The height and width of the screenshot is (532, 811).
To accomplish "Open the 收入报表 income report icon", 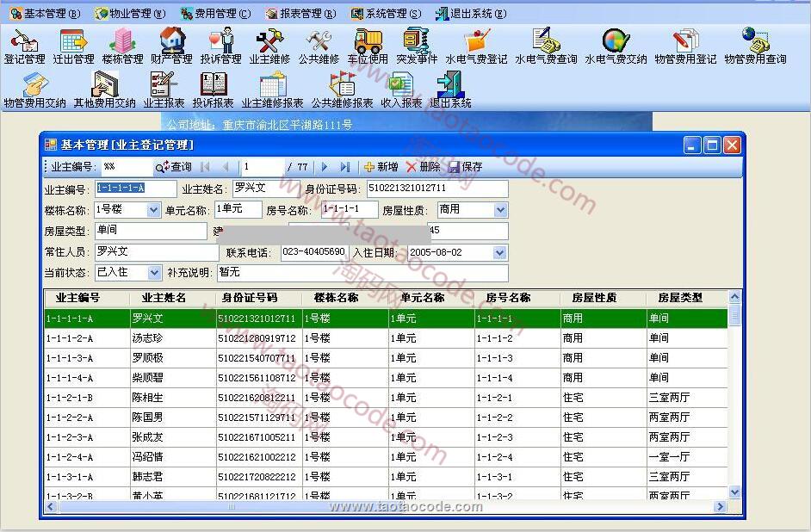I will point(401,90).
